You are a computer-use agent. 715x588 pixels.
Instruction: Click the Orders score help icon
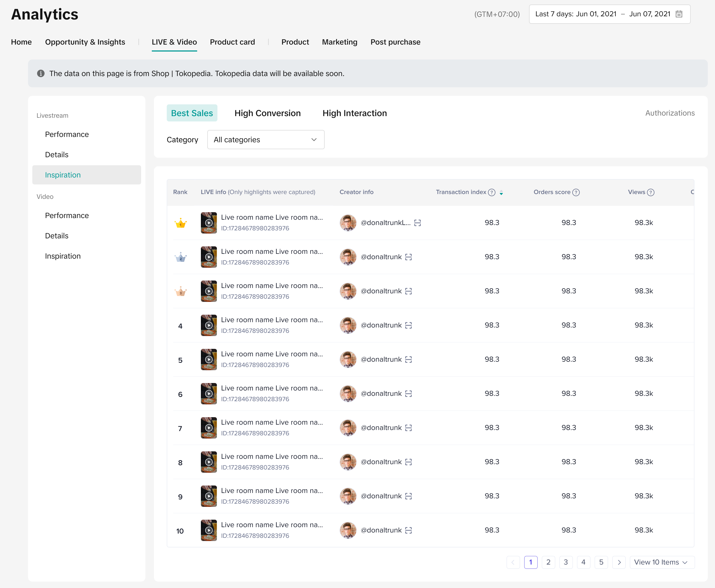pos(576,192)
